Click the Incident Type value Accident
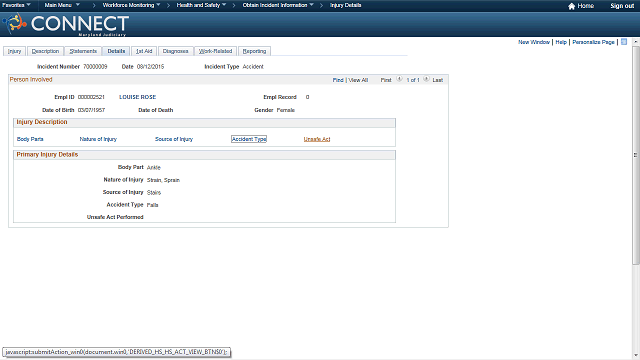Screen dimensions: 640x360 tap(253, 67)
